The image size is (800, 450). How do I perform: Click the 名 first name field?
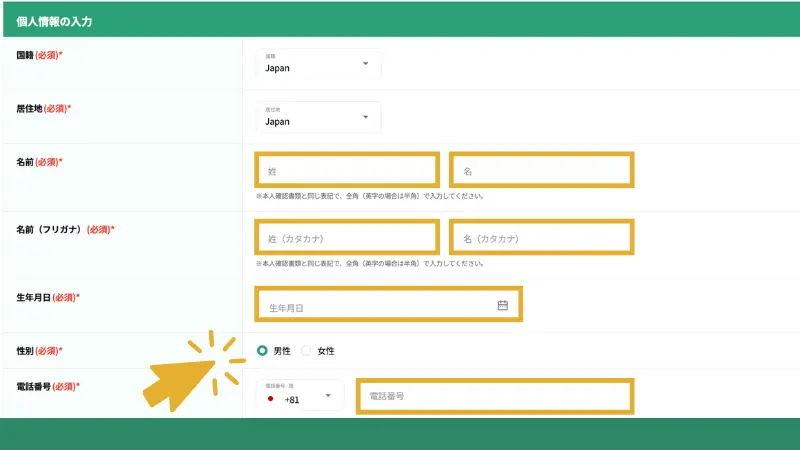click(x=542, y=170)
